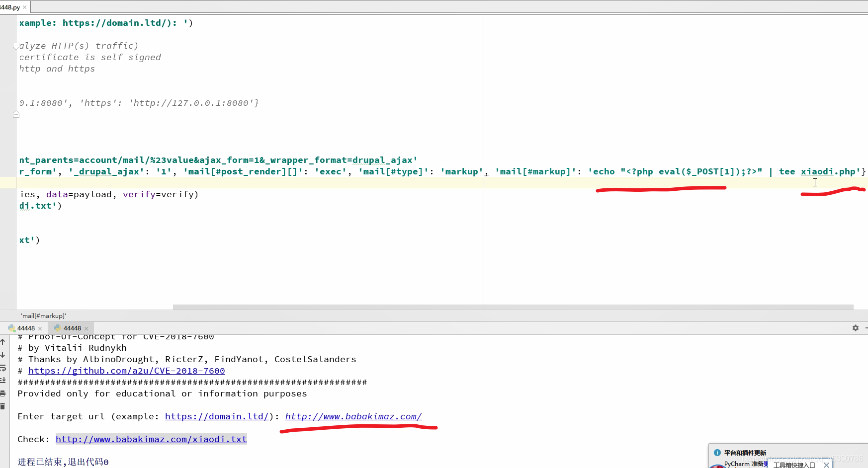868x468 pixels.
Task: Click the scroll to end icon
Action: (x=3, y=381)
